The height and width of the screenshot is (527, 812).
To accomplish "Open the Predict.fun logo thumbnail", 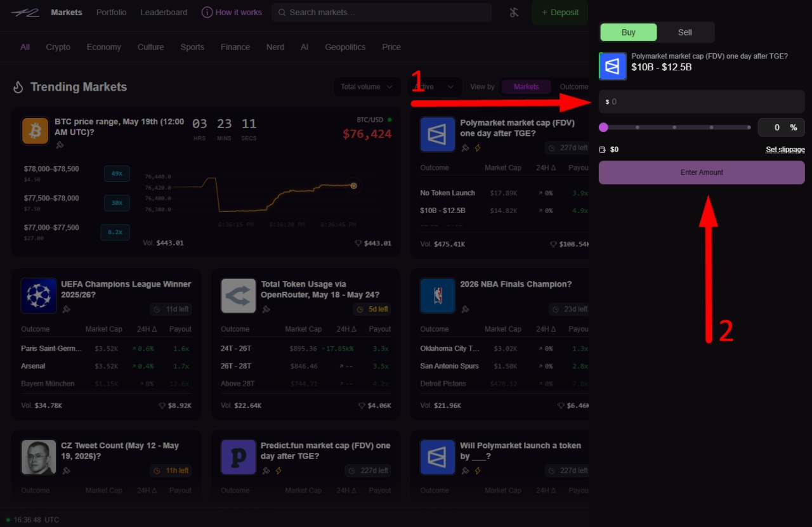I will click(x=239, y=457).
